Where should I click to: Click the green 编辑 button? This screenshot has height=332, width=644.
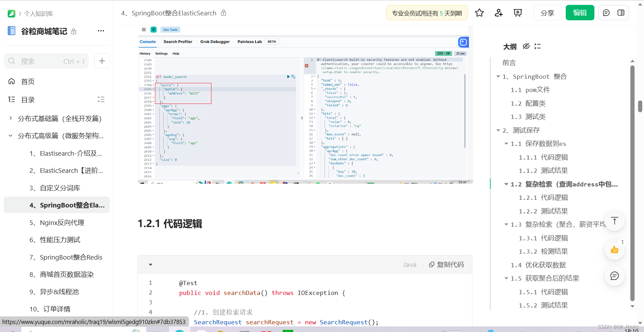580,13
